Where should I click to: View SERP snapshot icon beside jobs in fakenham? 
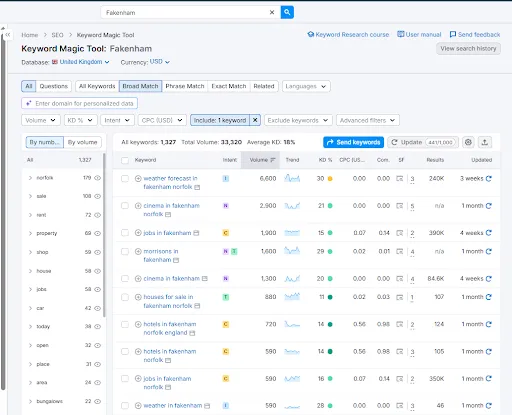(196, 233)
